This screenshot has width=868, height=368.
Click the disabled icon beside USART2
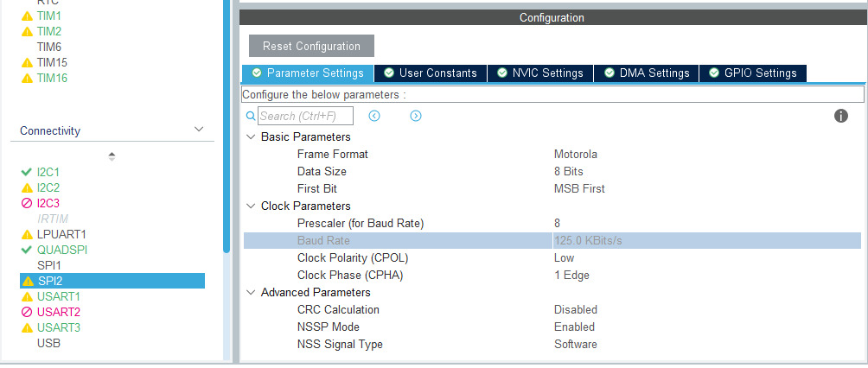point(27,312)
